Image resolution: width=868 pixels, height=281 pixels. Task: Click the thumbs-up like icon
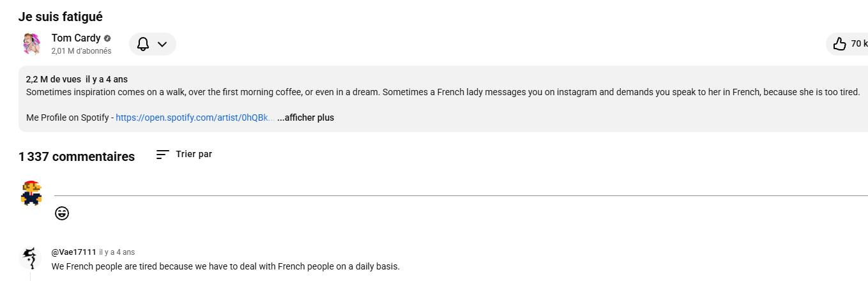(839, 44)
